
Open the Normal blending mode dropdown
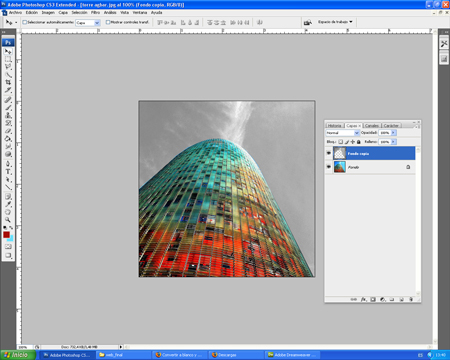click(x=342, y=133)
